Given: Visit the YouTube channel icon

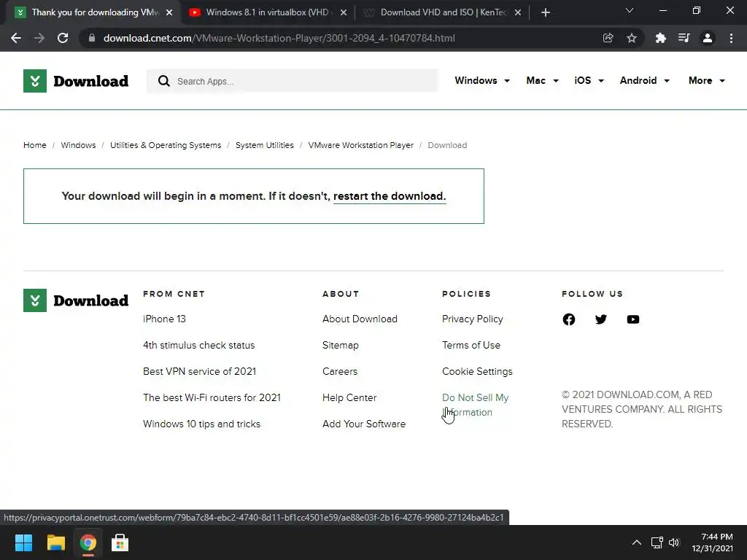Looking at the screenshot, I should pyautogui.click(x=633, y=319).
